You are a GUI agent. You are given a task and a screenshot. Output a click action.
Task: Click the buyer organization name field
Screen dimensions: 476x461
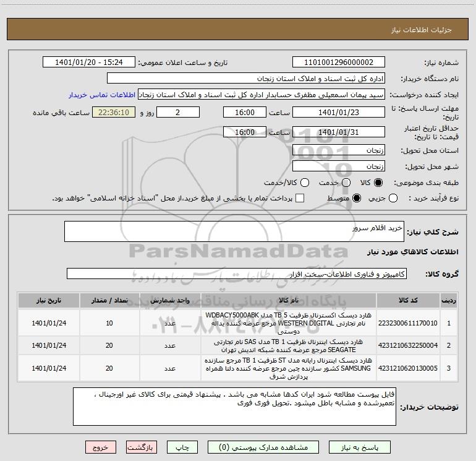[x=246, y=78]
